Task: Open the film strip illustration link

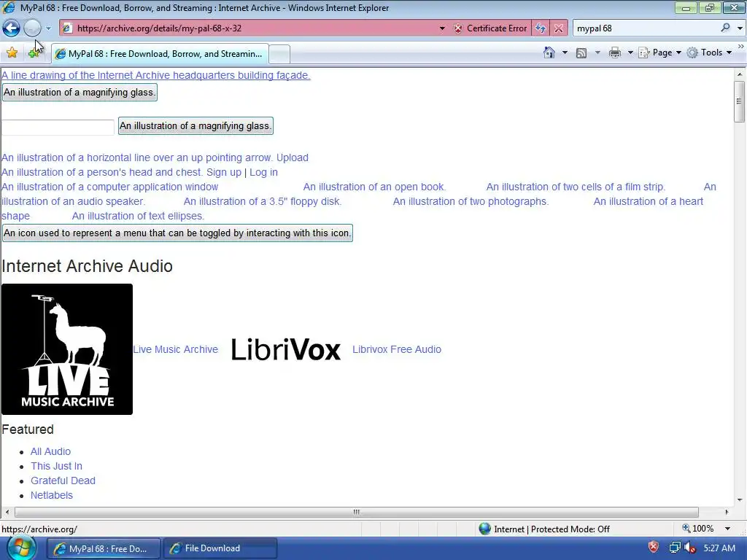Action: point(576,187)
